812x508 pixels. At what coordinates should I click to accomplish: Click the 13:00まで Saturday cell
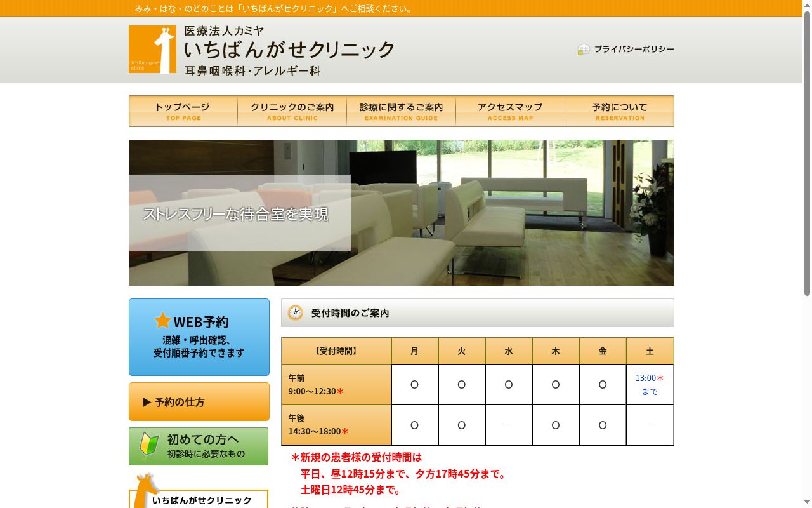point(650,385)
